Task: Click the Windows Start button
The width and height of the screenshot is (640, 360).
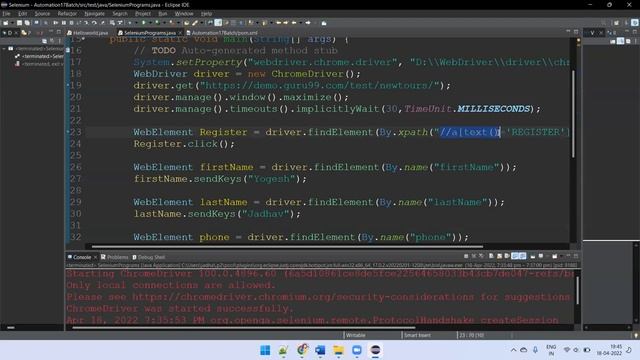Action: 265,350
